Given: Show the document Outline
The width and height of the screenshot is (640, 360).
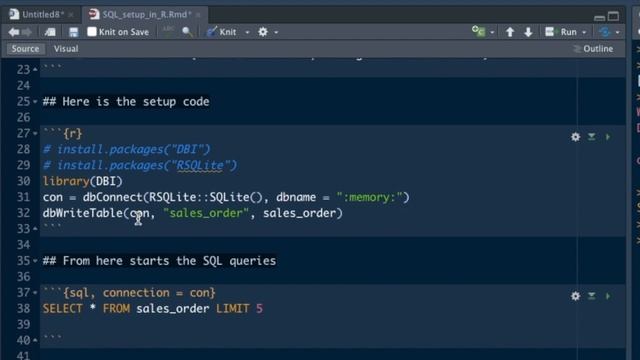Looking at the screenshot, I should click(593, 49).
